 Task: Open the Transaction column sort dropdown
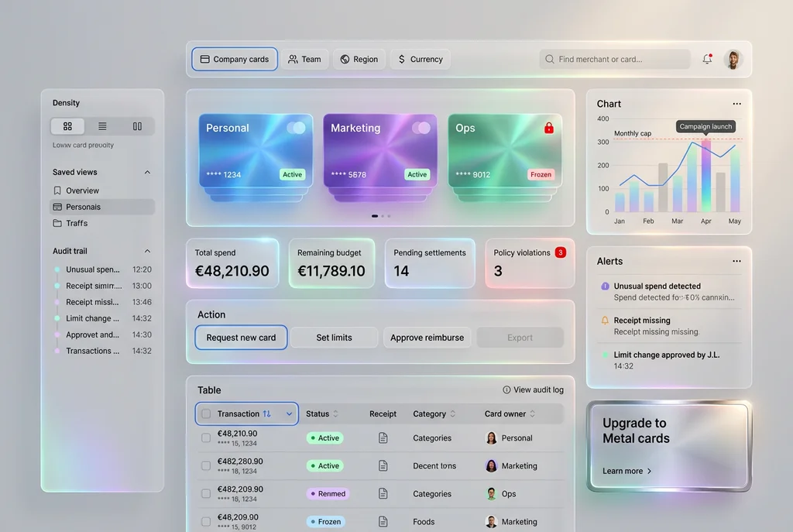coord(288,414)
